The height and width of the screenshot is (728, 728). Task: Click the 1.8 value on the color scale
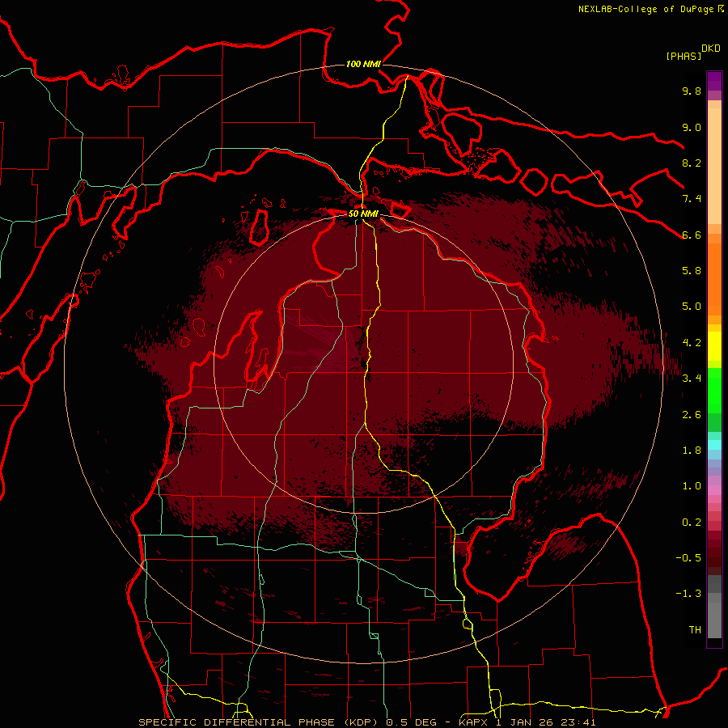[x=692, y=451]
